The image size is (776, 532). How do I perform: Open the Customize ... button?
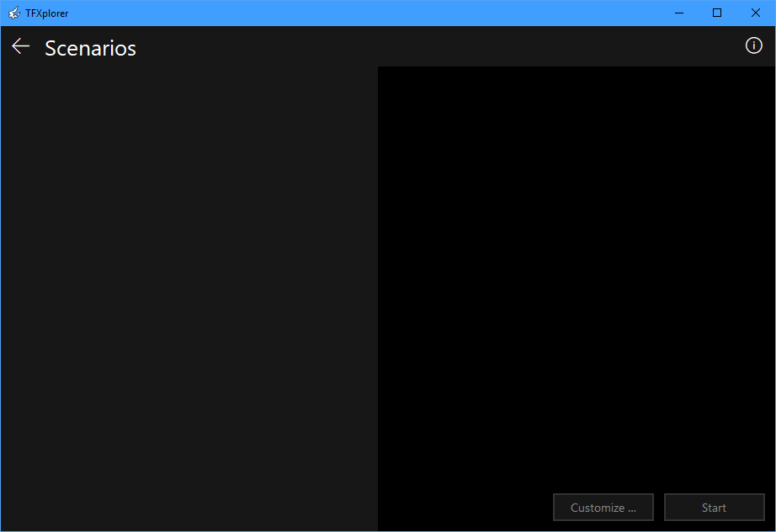pos(603,508)
